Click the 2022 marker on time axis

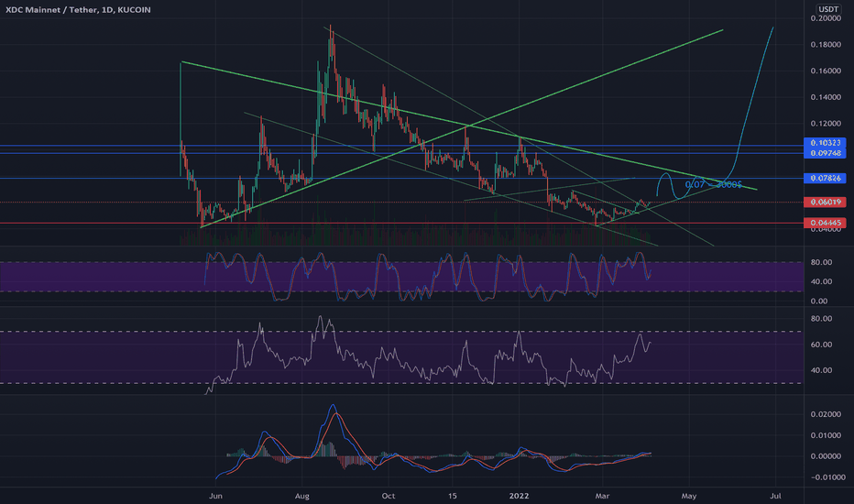click(519, 496)
